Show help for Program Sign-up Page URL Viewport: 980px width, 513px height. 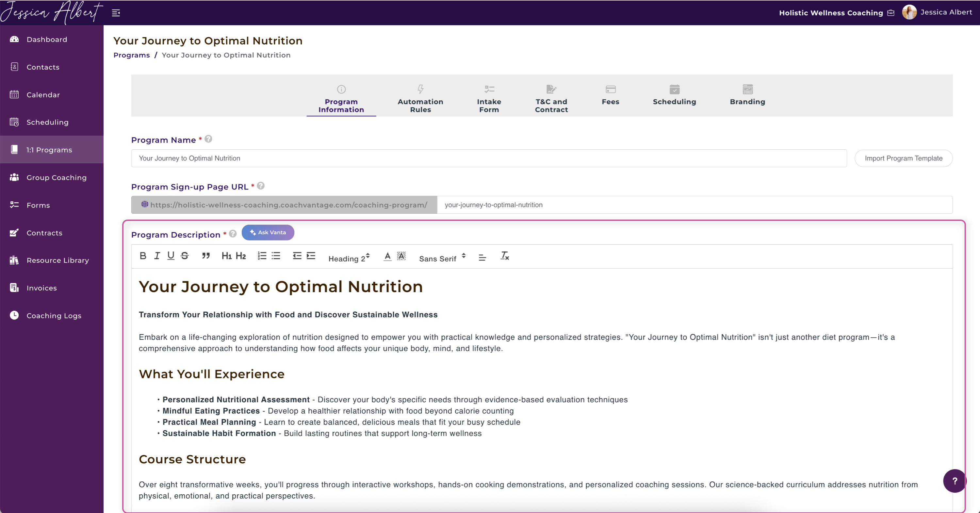(x=261, y=186)
